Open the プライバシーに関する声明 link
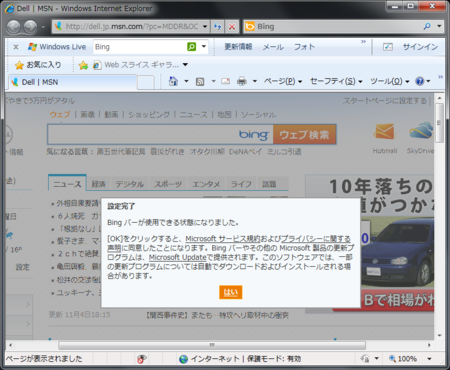The image size is (450, 370). click(316, 239)
